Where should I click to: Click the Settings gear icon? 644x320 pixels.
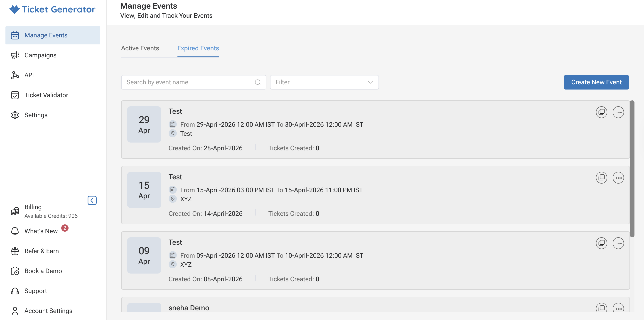15,115
